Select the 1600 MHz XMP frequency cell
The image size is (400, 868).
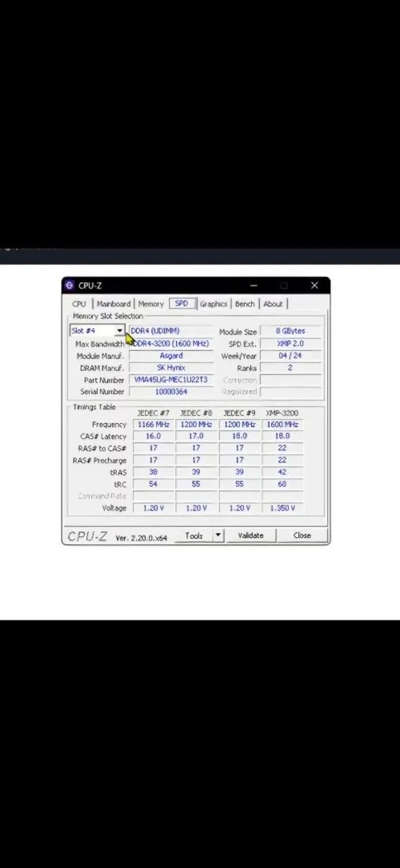(x=282, y=425)
